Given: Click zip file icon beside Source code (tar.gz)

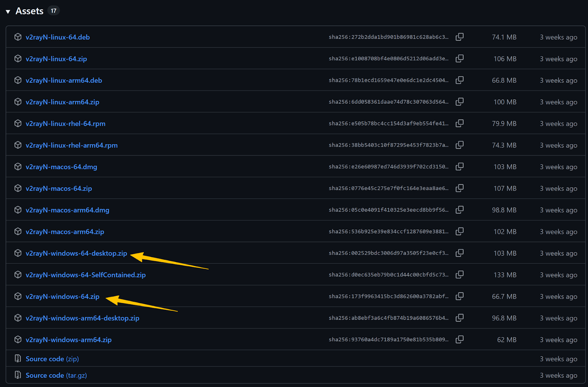Looking at the screenshot, I should [x=18, y=375].
